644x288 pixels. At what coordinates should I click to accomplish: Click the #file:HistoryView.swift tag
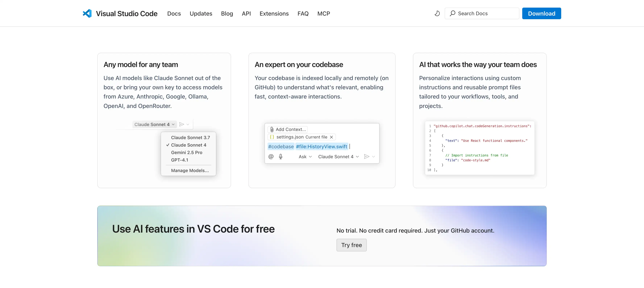tap(321, 147)
